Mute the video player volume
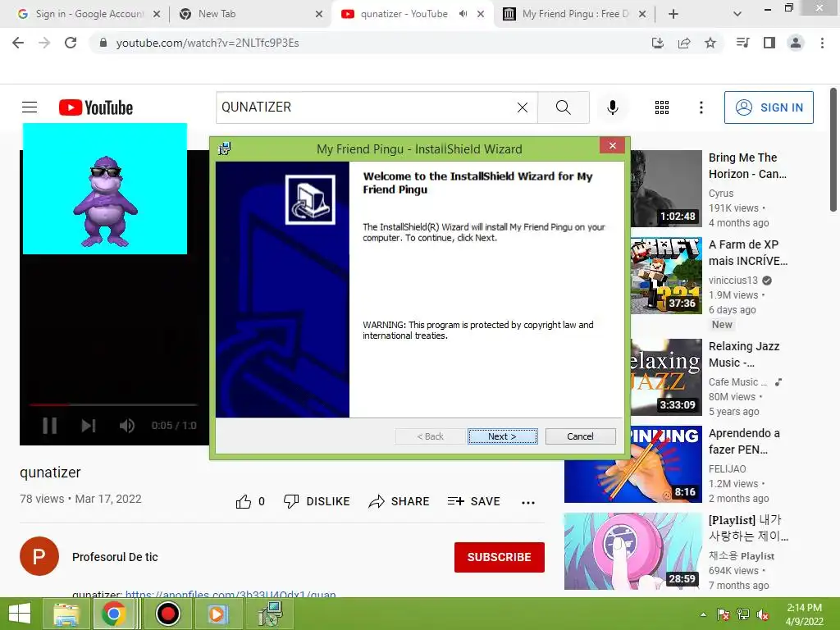Viewport: 840px width, 630px height. point(127,426)
